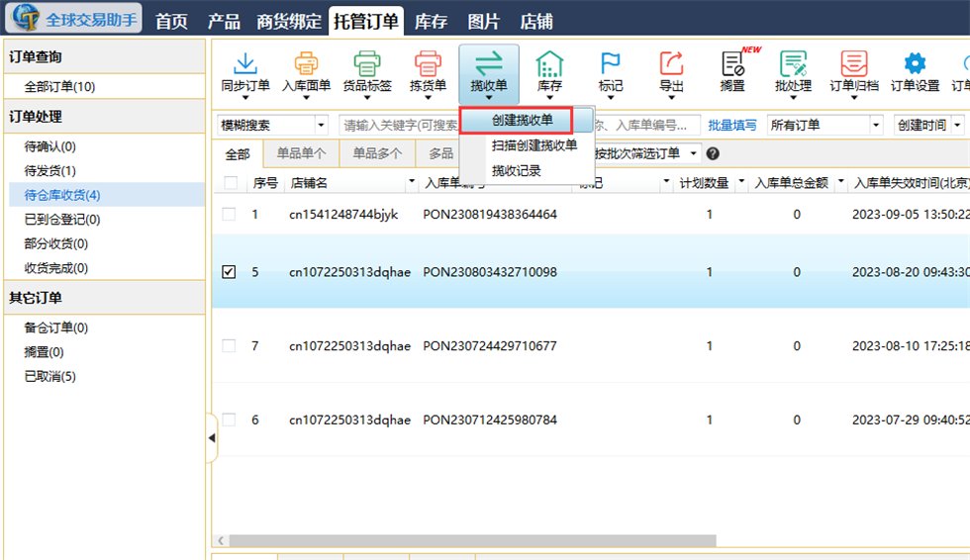Open the 店铺名 column filter arrow

[412, 182]
